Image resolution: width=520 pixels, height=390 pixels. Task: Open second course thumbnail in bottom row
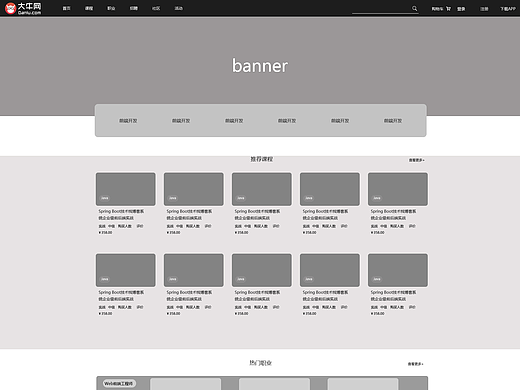(194, 270)
